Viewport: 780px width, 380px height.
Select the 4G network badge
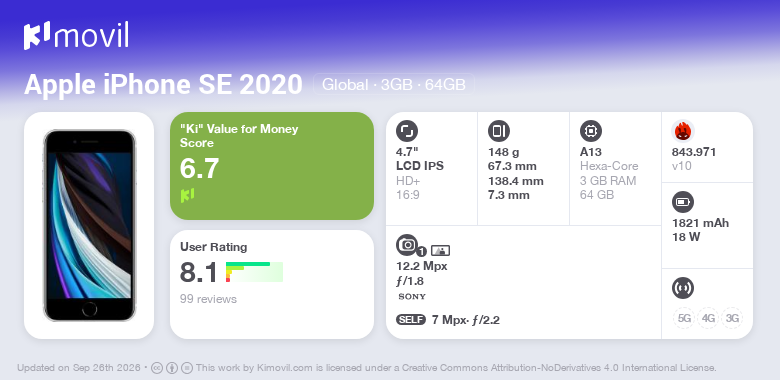708,318
